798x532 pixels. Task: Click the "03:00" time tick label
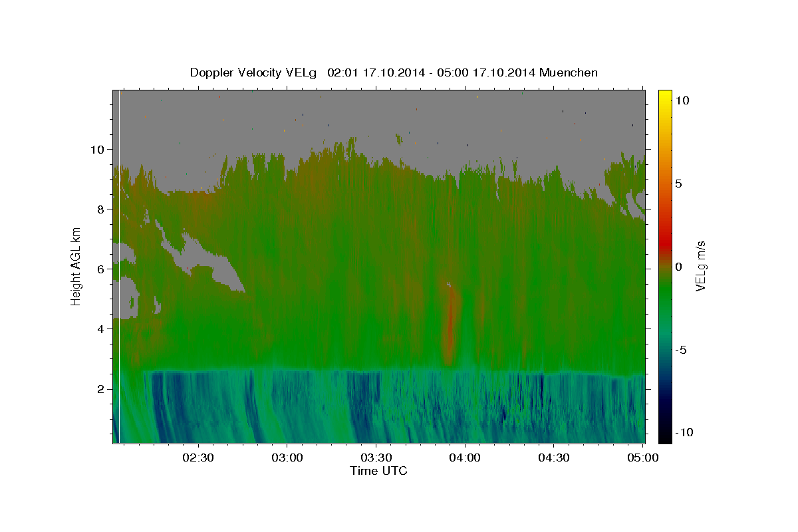coord(287,458)
